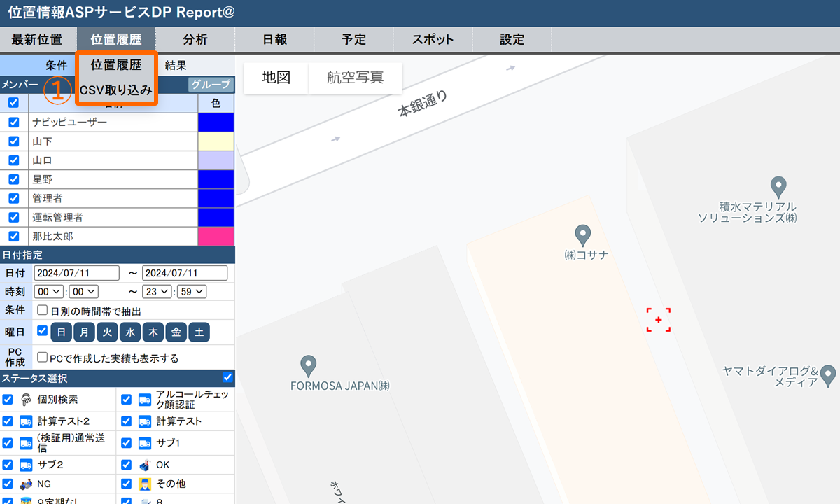This screenshot has width=840, height=504.
Task: Uncheck the 個別検索 status checkbox
Action: [x=8, y=400]
